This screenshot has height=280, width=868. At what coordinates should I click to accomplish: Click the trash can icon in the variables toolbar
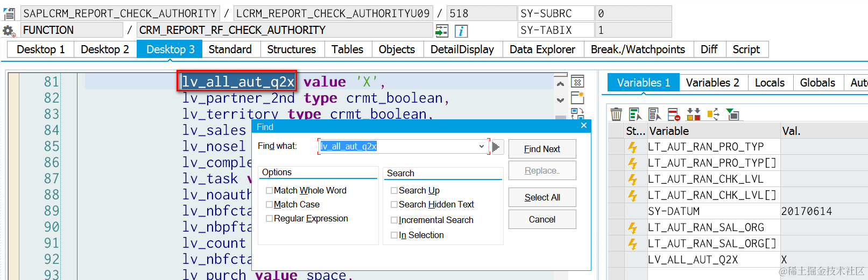tap(617, 114)
